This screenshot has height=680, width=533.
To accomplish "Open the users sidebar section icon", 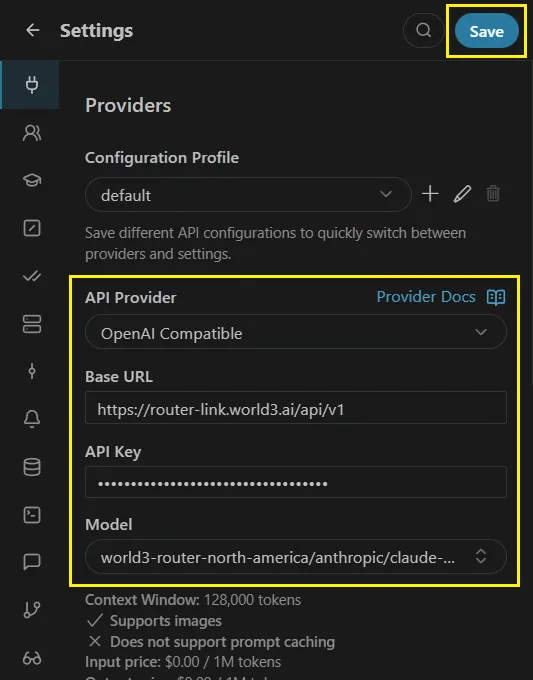I will tap(32, 133).
